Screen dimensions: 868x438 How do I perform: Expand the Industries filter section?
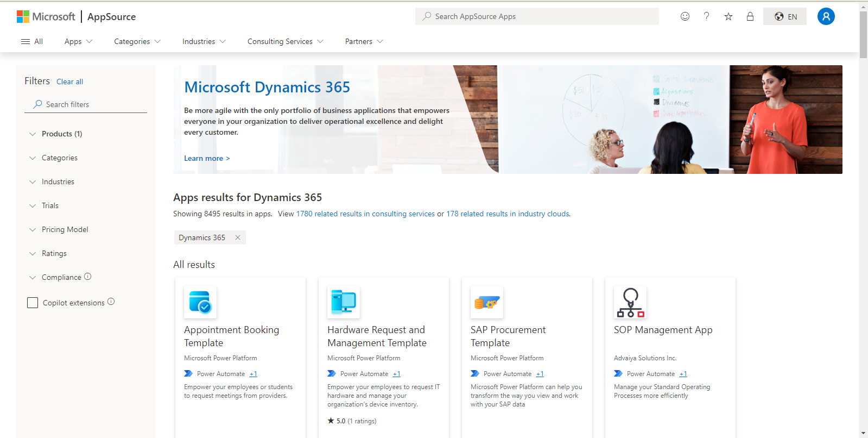point(52,182)
